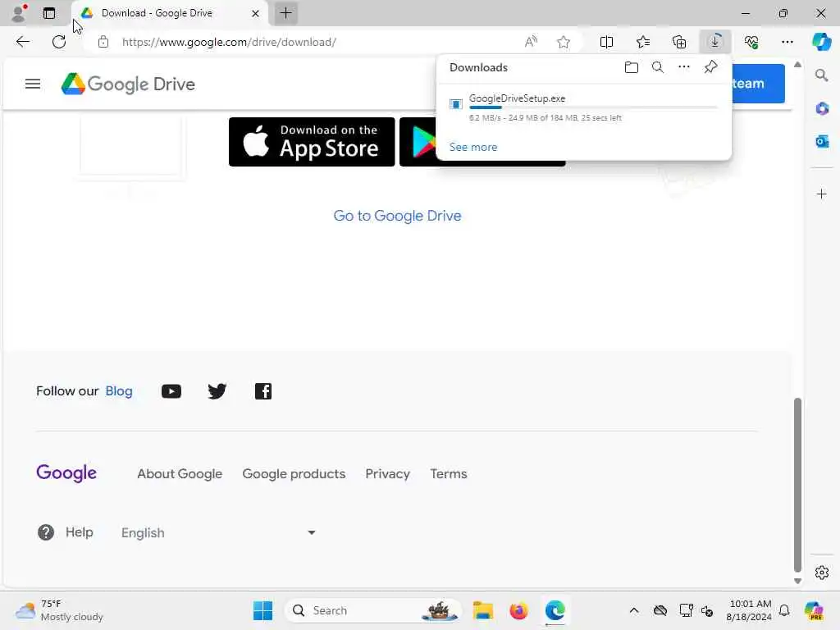Open Collections
The image size is (840, 630).
coord(679,42)
